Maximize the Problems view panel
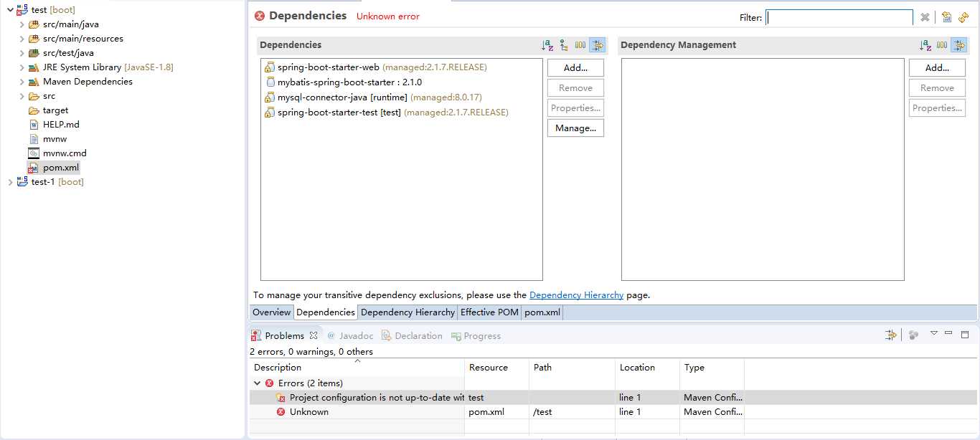The image size is (980, 440). coord(965,334)
